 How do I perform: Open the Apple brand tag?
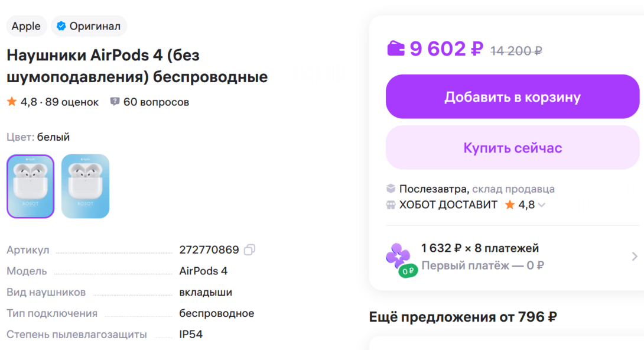tap(26, 26)
